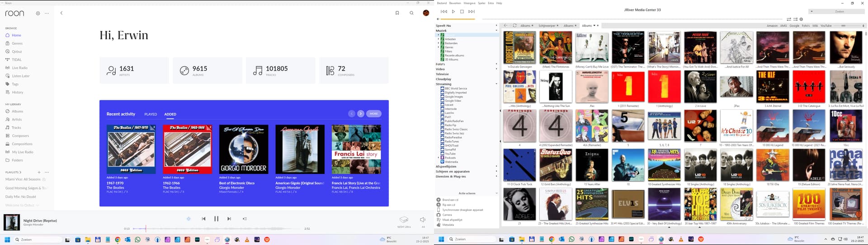Click the next arrow in Recent activity
The image size is (868, 245).
pyautogui.click(x=361, y=114)
